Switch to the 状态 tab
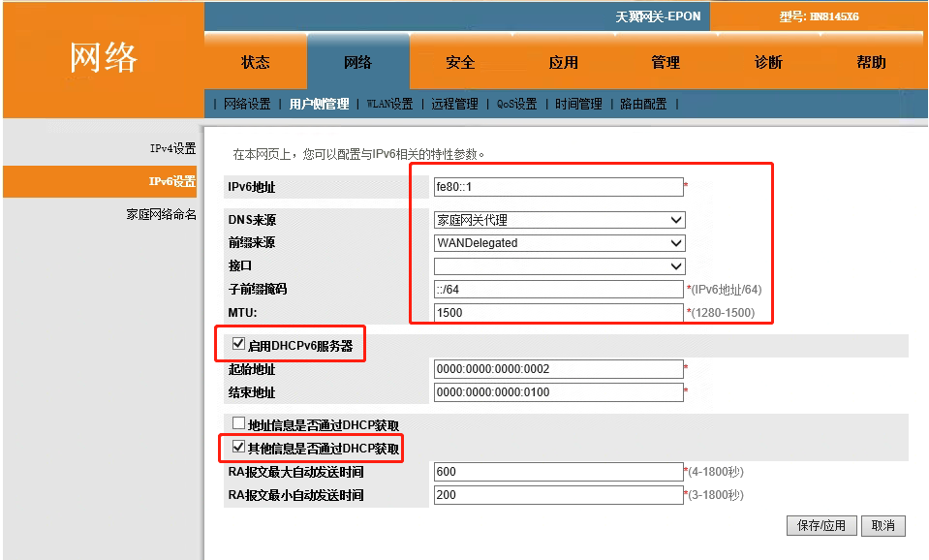 254,62
